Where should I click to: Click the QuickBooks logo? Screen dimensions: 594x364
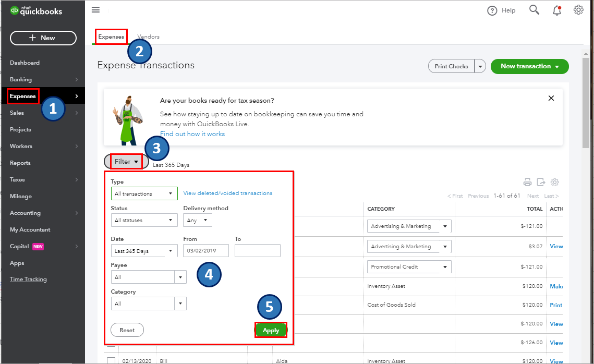coord(36,11)
